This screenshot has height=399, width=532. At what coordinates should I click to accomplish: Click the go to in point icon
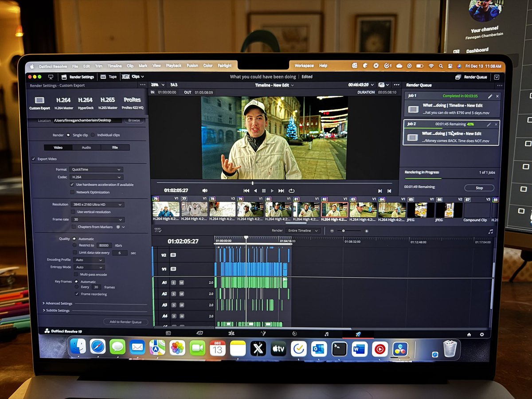pyautogui.click(x=379, y=191)
